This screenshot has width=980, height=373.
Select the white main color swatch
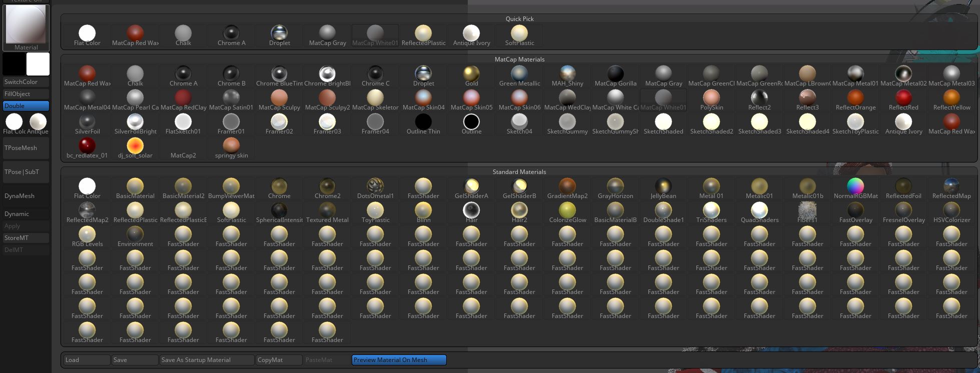pyautogui.click(x=38, y=64)
